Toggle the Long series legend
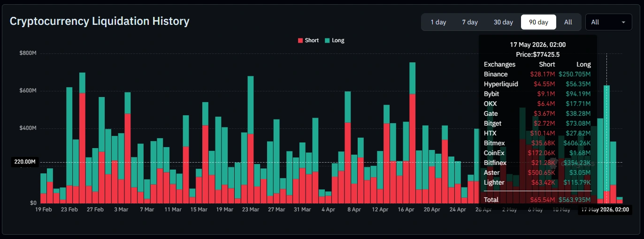 [x=334, y=40]
